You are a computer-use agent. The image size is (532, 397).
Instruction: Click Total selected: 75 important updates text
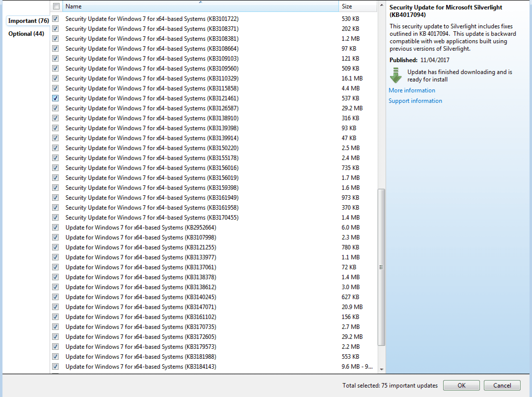click(x=390, y=385)
